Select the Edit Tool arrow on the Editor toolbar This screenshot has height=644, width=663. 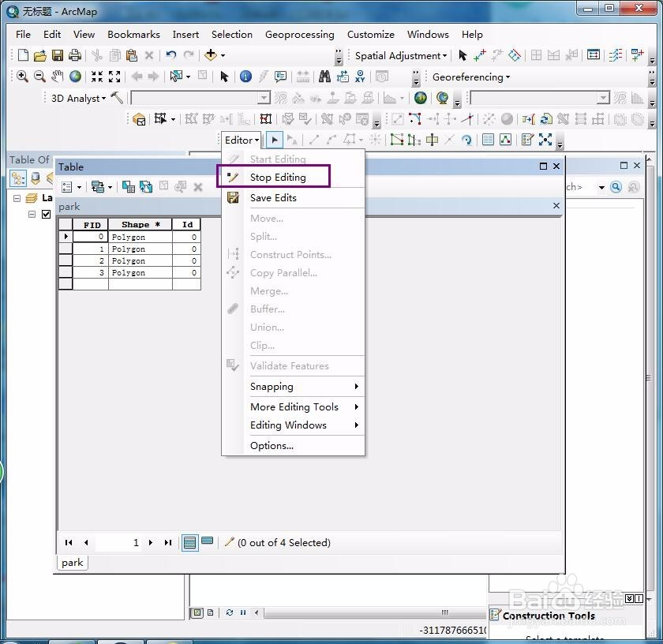(x=275, y=140)
